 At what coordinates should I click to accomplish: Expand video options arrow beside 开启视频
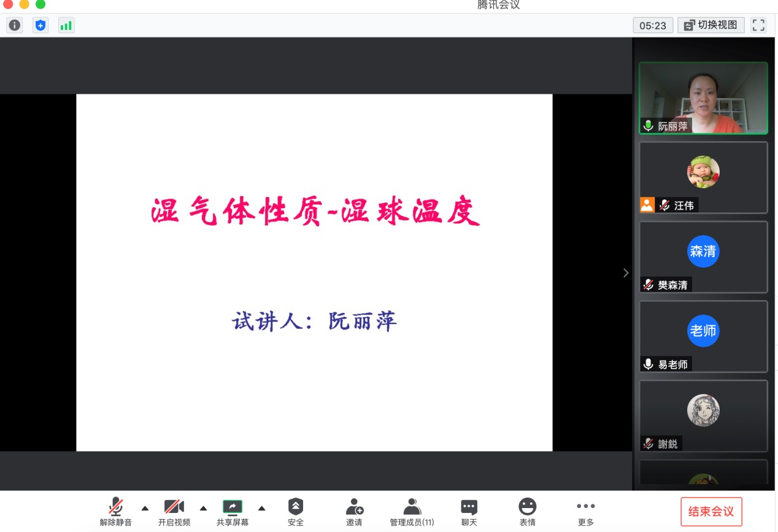tap(204, 508)
